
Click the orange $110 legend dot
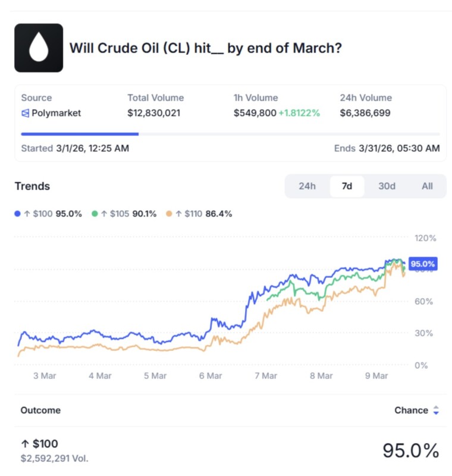[169, 214]
